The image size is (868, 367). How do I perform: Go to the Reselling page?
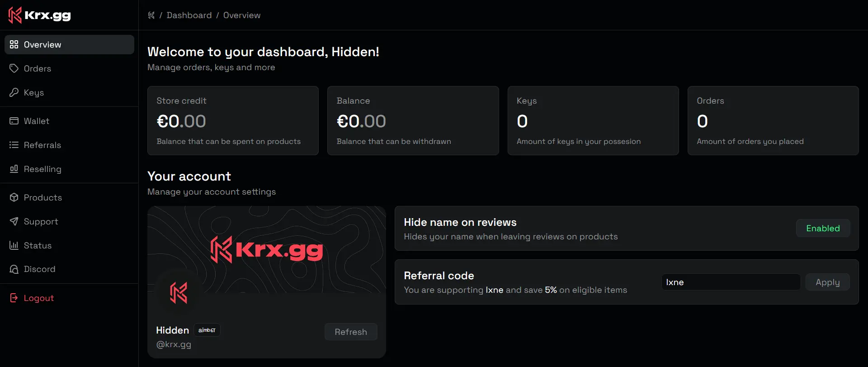42,169
